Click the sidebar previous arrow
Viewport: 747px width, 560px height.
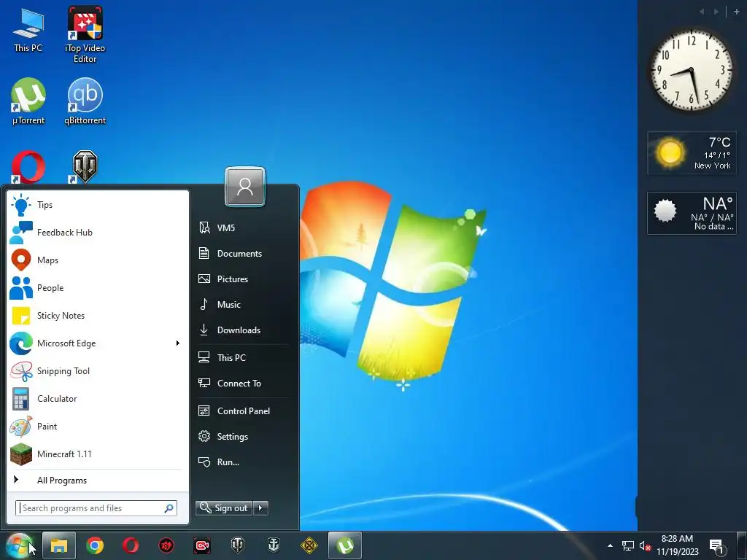click(701, 12)
